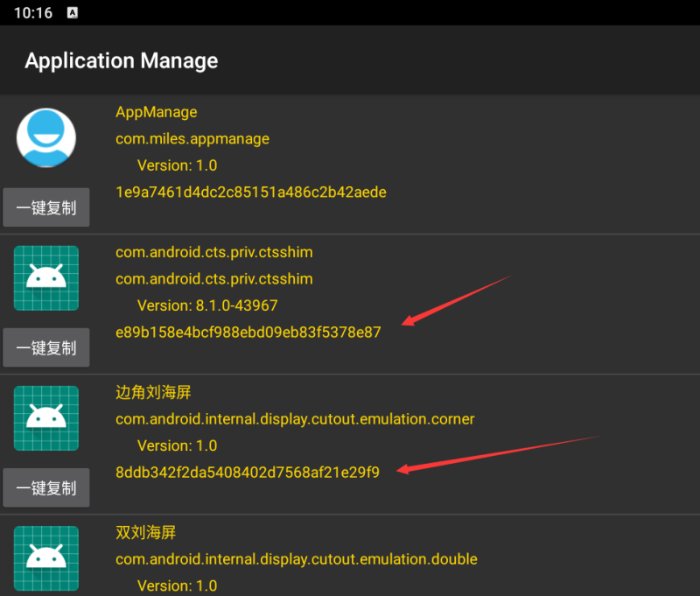The image size is (700, 596).
Task: Tap the Version 8.1.0-43967 text
Action: pyautogui.click(x=207, y=305)
